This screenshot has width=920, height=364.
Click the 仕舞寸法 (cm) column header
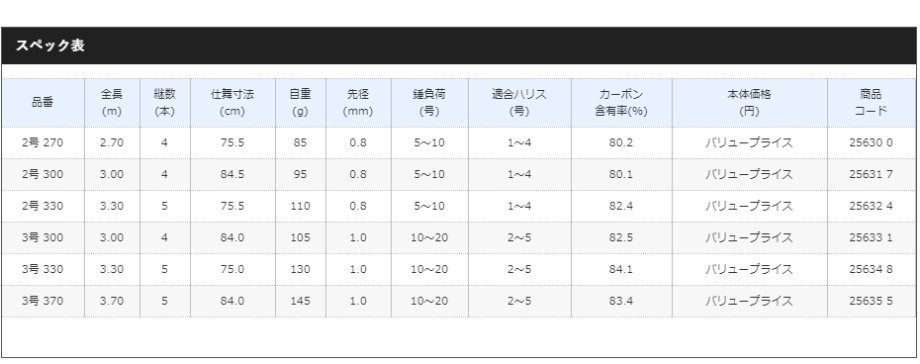[232, 103]
